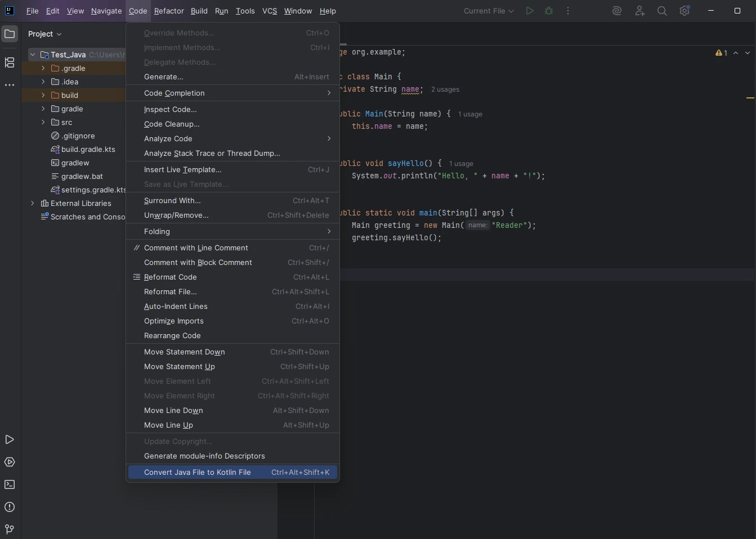Open the Analyze Code submenu
Screen dimensions: 756x539
(232, 138)
